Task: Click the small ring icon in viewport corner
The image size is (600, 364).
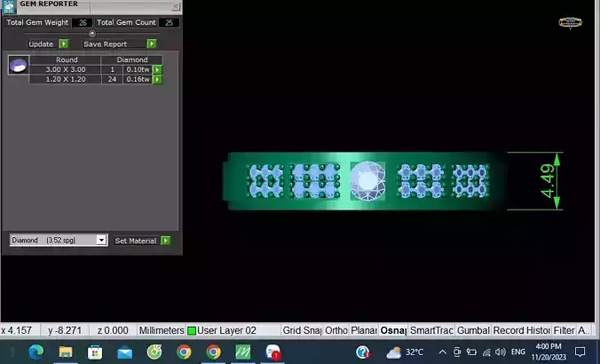Action: (x=570, y=23)
